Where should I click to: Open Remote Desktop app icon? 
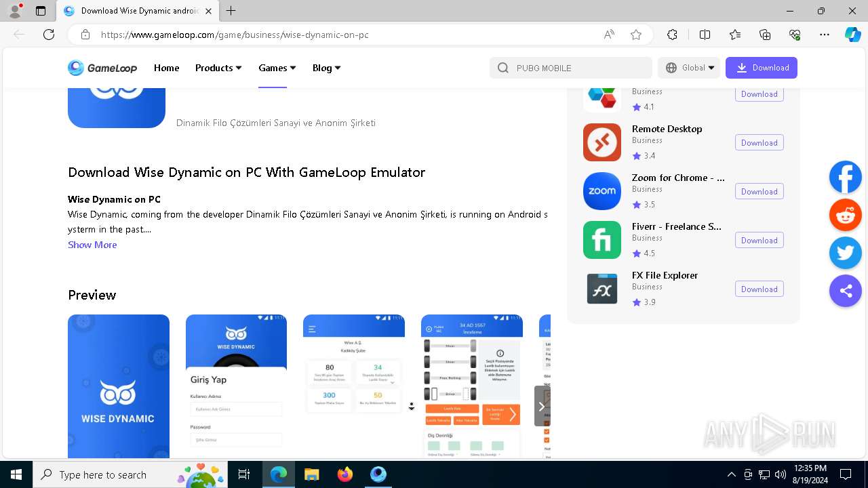click(602, 142)
